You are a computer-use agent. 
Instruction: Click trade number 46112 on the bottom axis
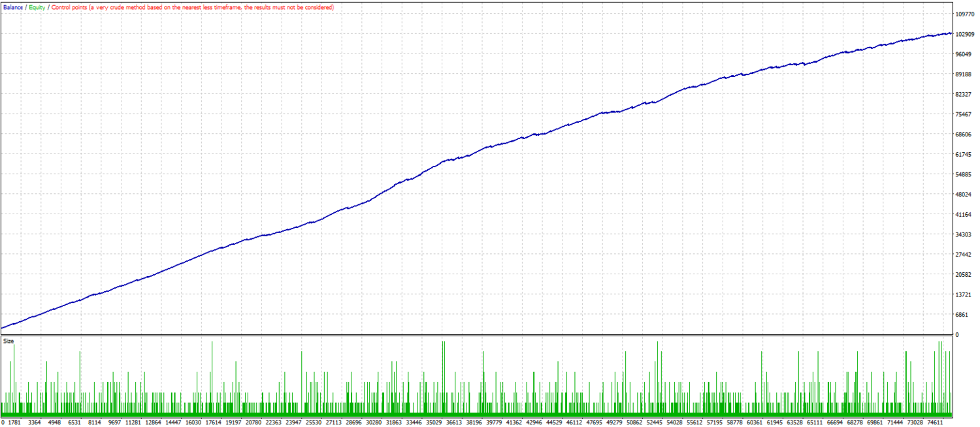tap(574, 422)
